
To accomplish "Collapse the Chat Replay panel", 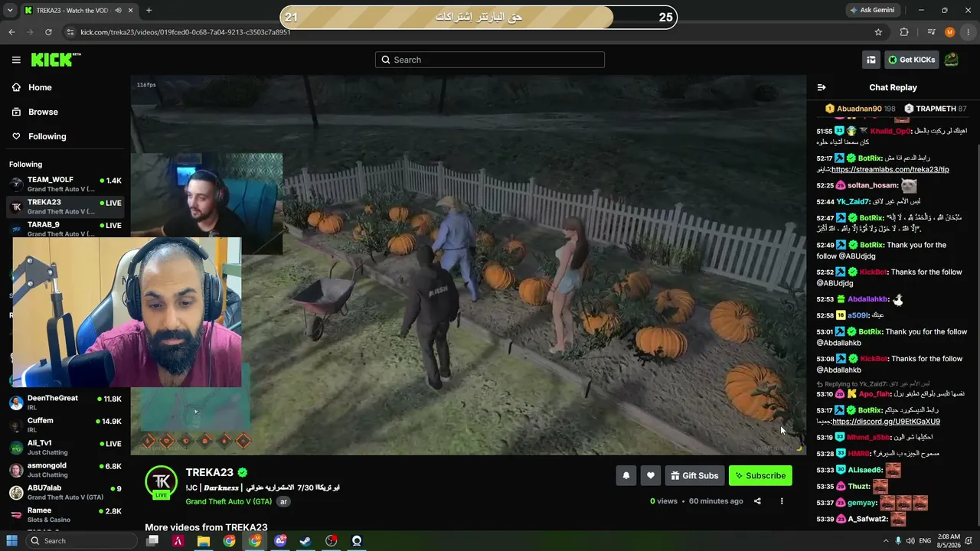I will click(822, 87).
